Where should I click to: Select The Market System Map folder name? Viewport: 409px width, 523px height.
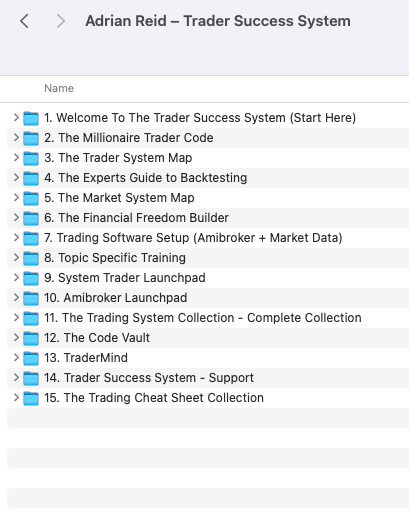coord(119,198)
